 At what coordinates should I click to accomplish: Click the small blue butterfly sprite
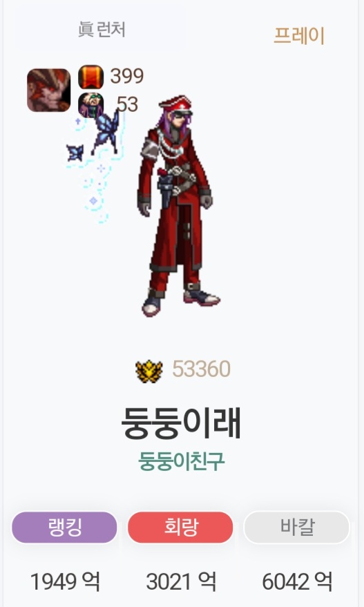pyautogui.click(x=75, y=153)
